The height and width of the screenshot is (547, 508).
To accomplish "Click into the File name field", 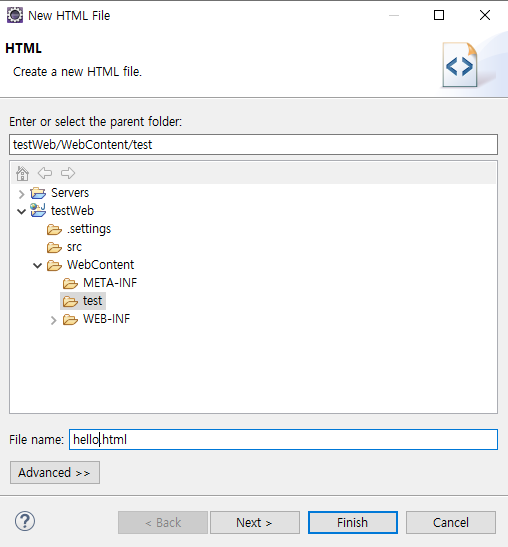I will coord(283,439).
